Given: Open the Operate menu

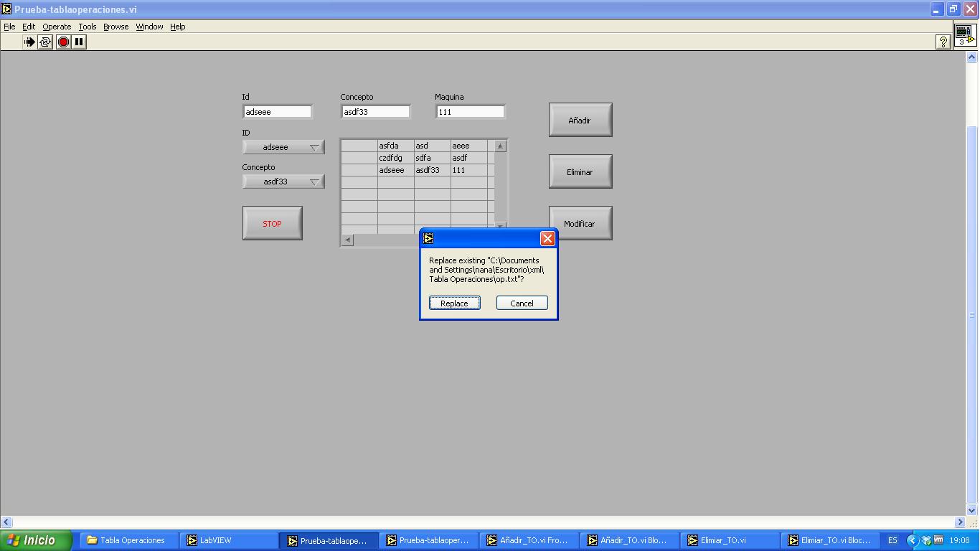Looking at the screenshot, I should pyautogui.click(x=56, y=27).
